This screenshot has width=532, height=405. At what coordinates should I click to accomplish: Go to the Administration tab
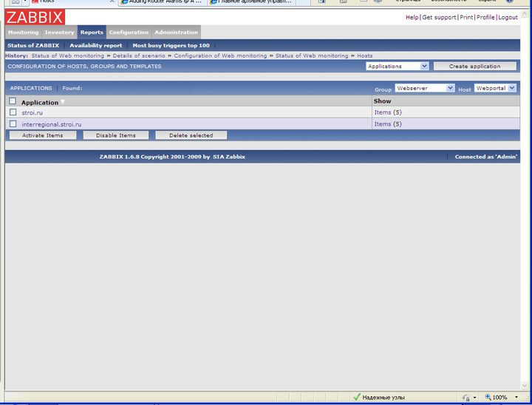click(176, 33)
